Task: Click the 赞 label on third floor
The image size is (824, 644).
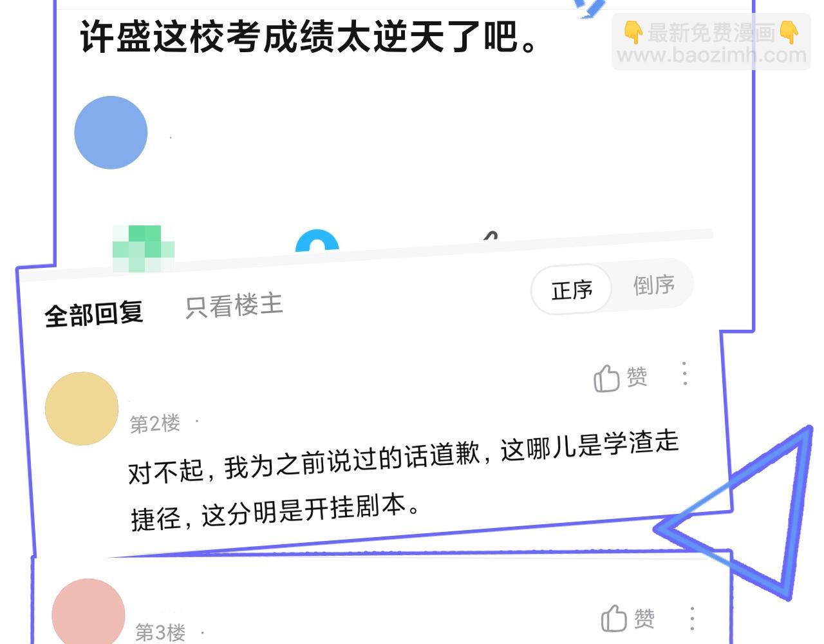Action: (644, 619)
